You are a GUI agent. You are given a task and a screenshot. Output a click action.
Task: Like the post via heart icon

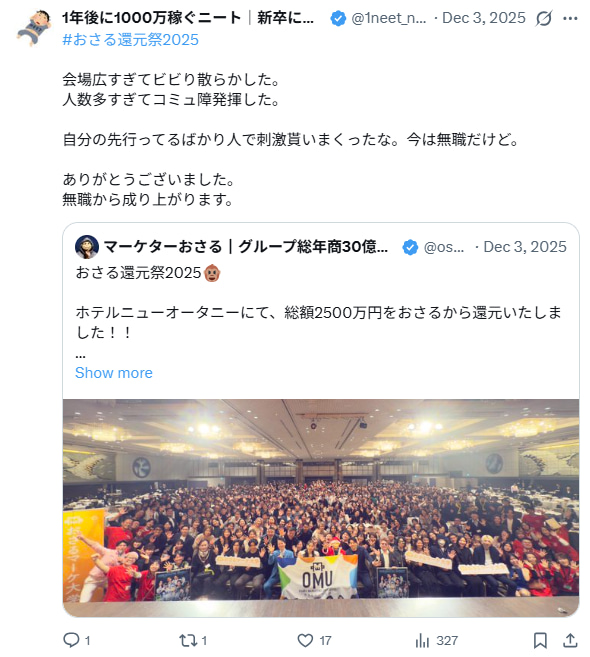click(305, 640)
